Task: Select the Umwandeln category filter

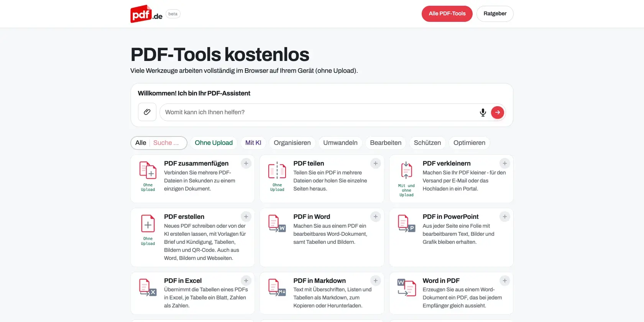Action: (x=340, y=143)
